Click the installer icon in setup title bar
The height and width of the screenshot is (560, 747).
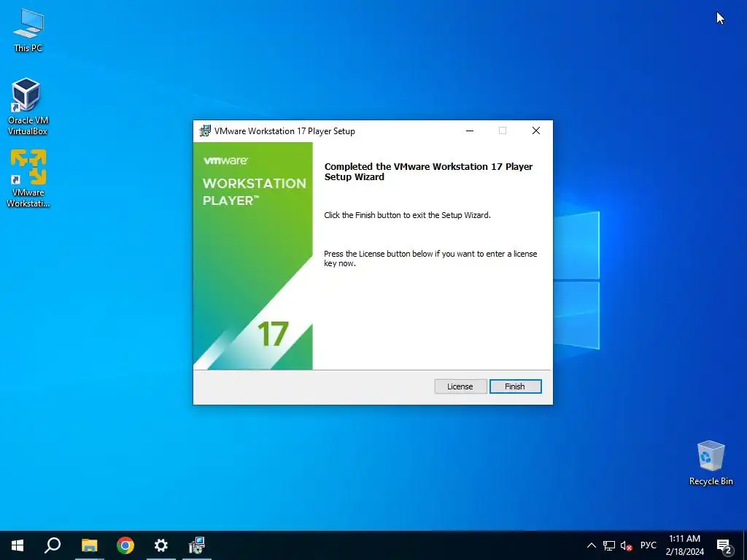point(205,131)
